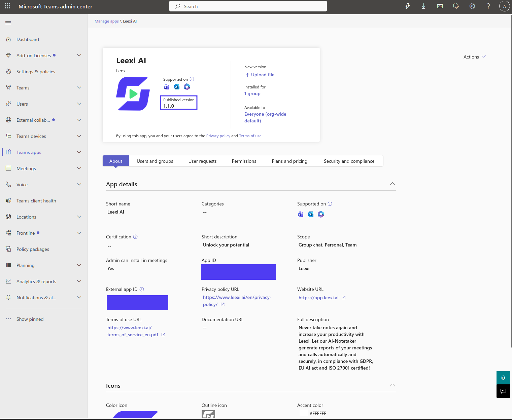Image resolution: width=512 pixels, height=420 pixels.
Task: Expand the Planning sidebar section
Action: pyautogui.click(x=79, y=265)
